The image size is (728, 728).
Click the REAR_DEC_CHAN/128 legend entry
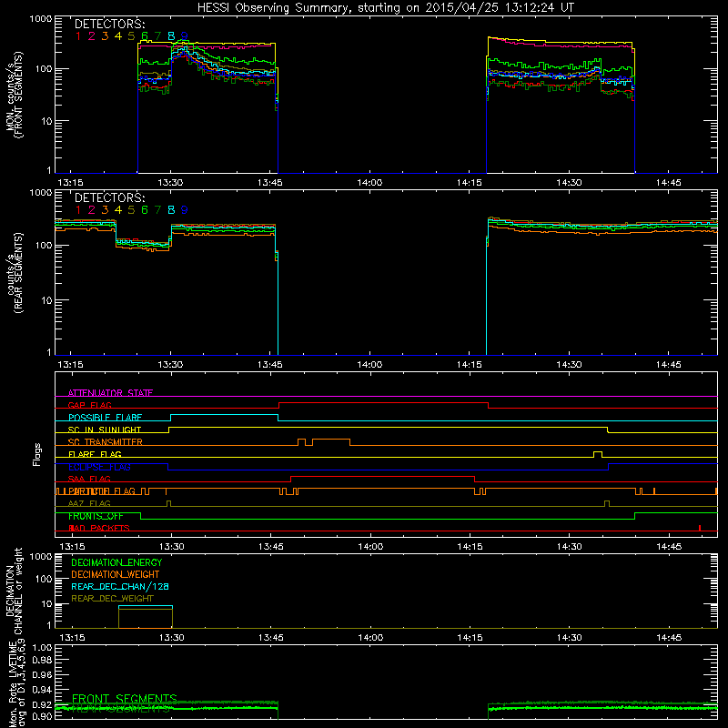click(x=120, y=586)
